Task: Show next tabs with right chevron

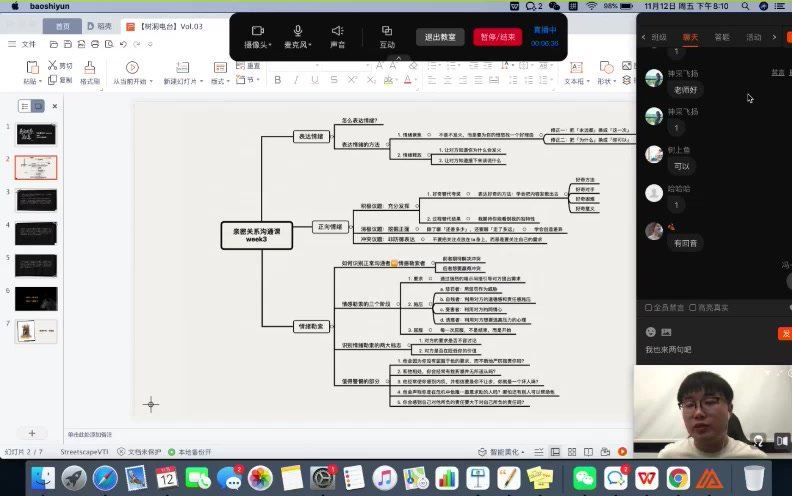Action: 774,37
